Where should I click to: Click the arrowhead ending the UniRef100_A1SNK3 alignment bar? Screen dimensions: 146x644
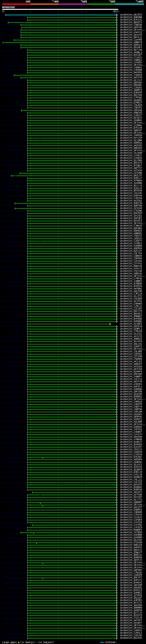point(110,324)
